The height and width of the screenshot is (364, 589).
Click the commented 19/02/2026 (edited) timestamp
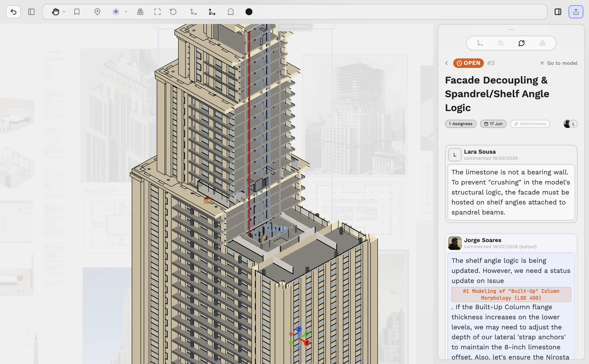click(500, 246)
